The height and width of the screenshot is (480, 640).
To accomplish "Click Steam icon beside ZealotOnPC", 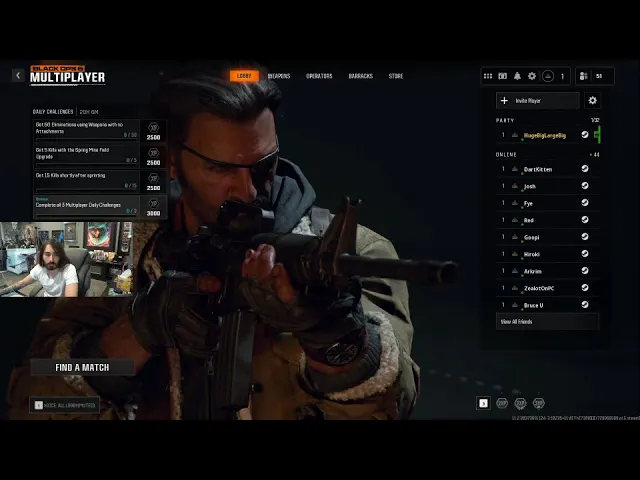I will (585, 288).
